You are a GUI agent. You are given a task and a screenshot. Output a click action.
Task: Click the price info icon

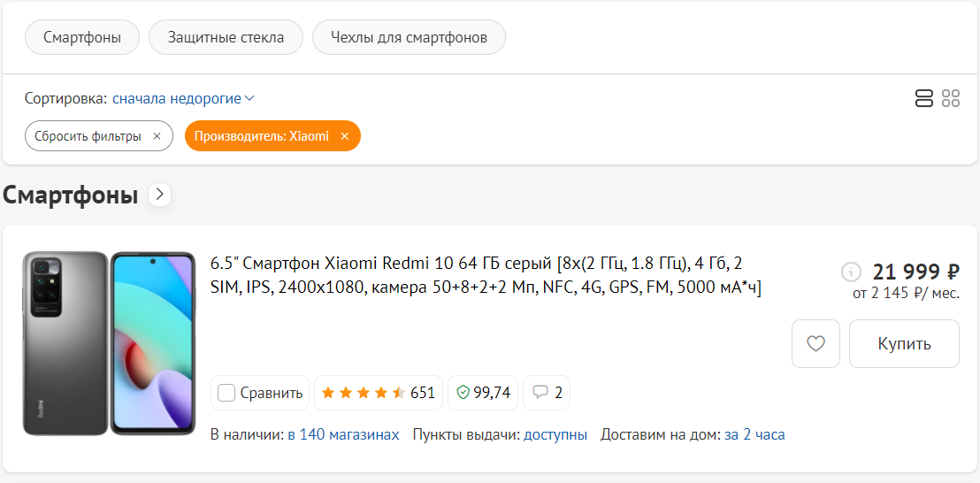851,271
